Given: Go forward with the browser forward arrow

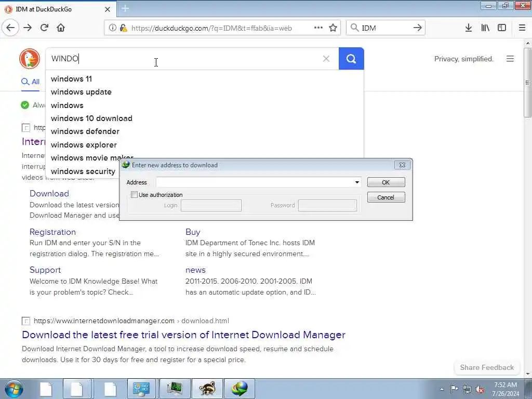Looking at the screenshot, I should coord(28,28).
